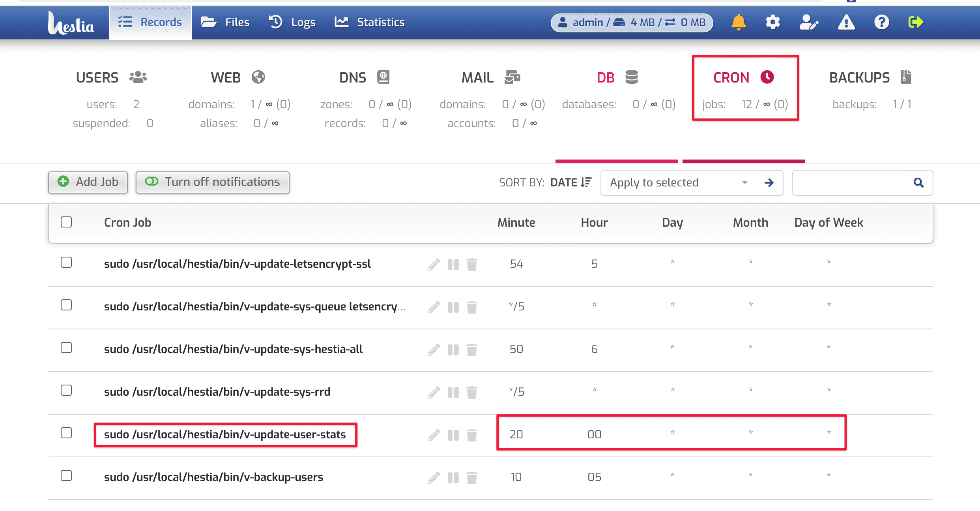Viewport: 980px width, 511px height.
Task: Click the Add Job button
Action: click(x=88, y=182)
